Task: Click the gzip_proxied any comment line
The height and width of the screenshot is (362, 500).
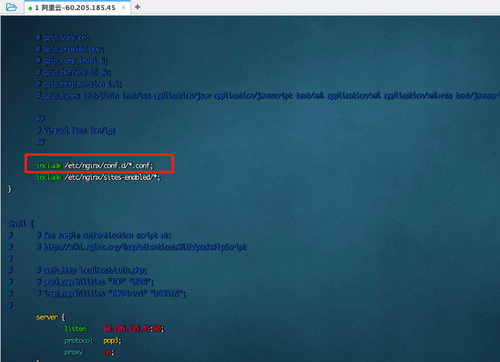Action: (x=70, y=49)
